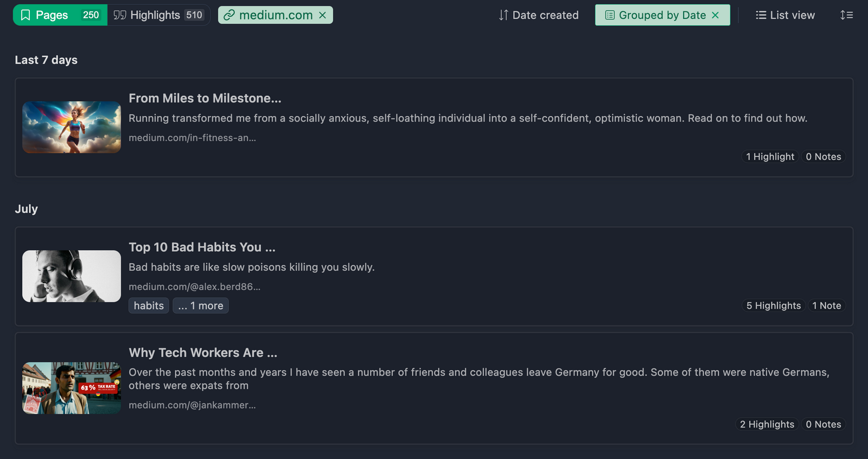Image resolution: width=868 pixels, height=459 pixels.
Task: Open the tax rate article thumbnail
Action: tap(72, 388)
